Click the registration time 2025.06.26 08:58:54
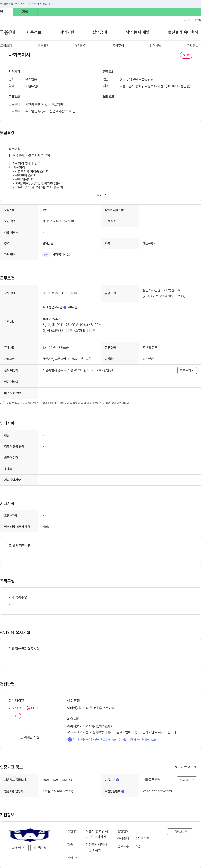The image size is (201, 868). [x=57, y=780]
